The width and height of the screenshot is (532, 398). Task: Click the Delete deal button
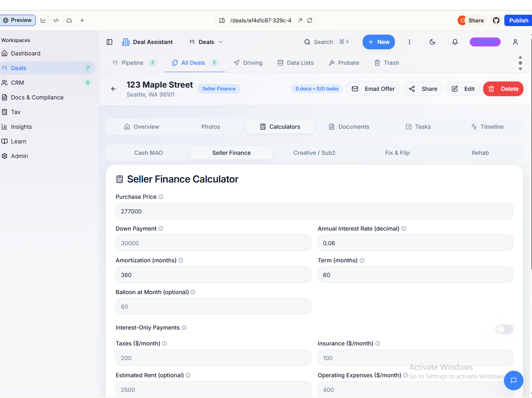tap(503, 89)
